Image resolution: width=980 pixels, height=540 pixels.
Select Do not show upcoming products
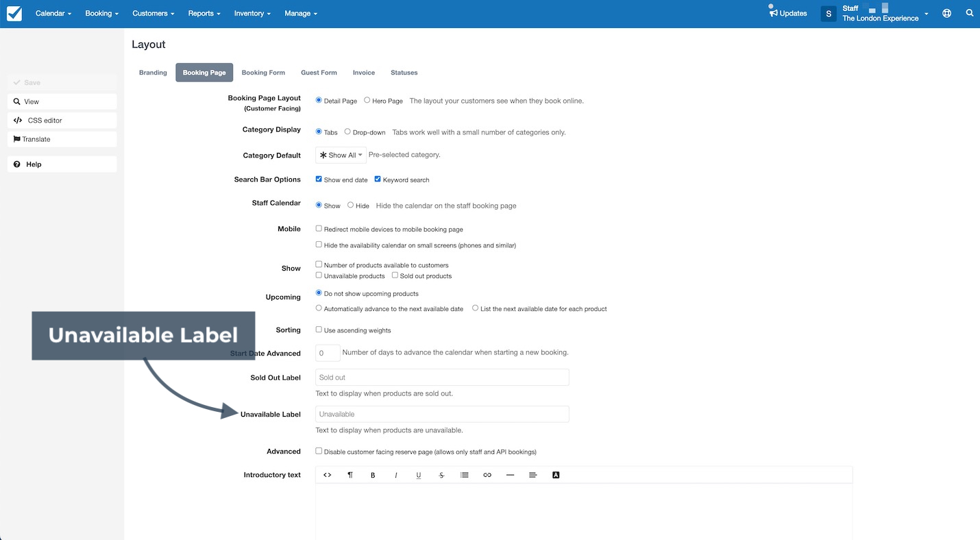pos(319,293)
